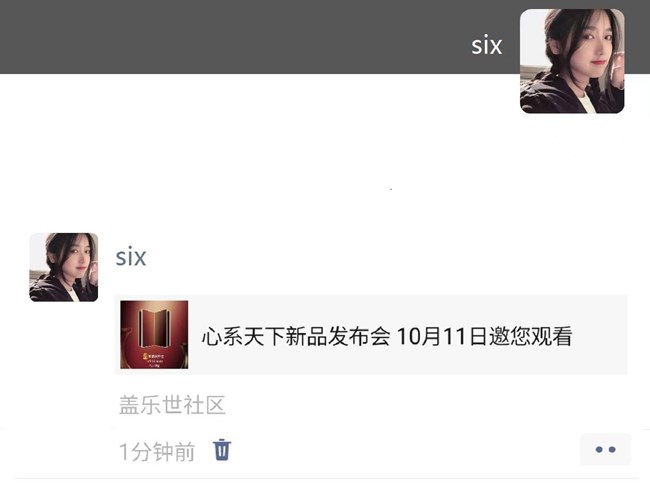Open the red product launch thumbnail

(154, 335)
